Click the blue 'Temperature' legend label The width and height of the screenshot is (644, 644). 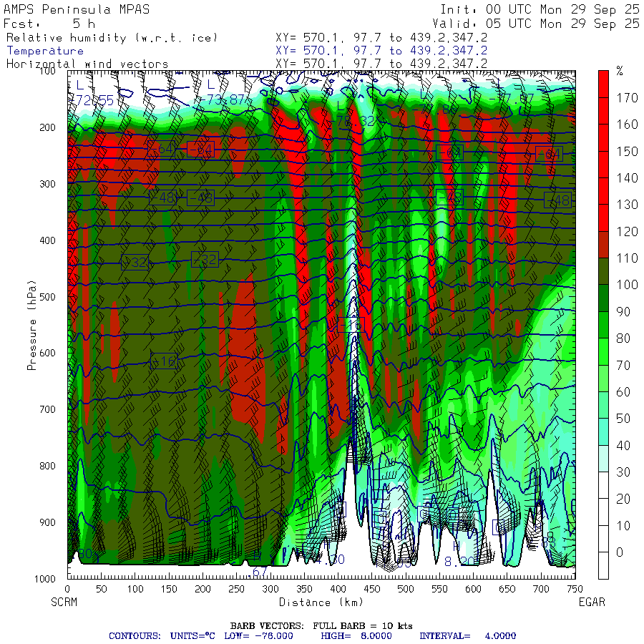pos(45,51)
